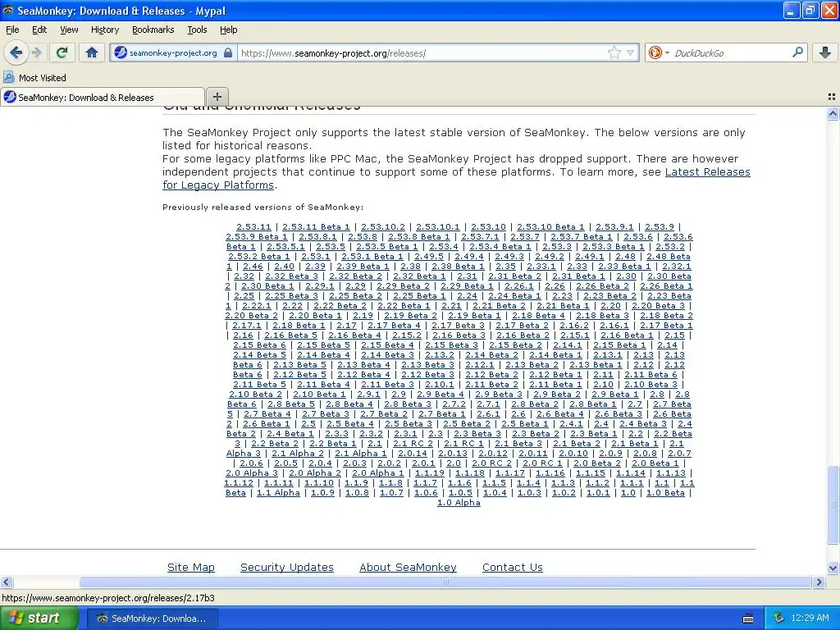
Task: Open the Downloads arrow button
Action: pos(825,52)
